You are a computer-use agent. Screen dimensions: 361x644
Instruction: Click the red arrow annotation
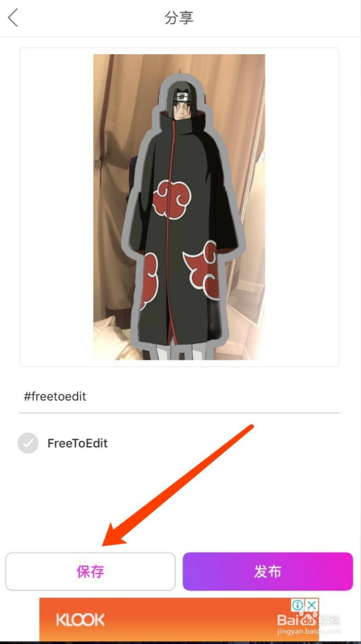pyautogui.click(x=178, y=486)
